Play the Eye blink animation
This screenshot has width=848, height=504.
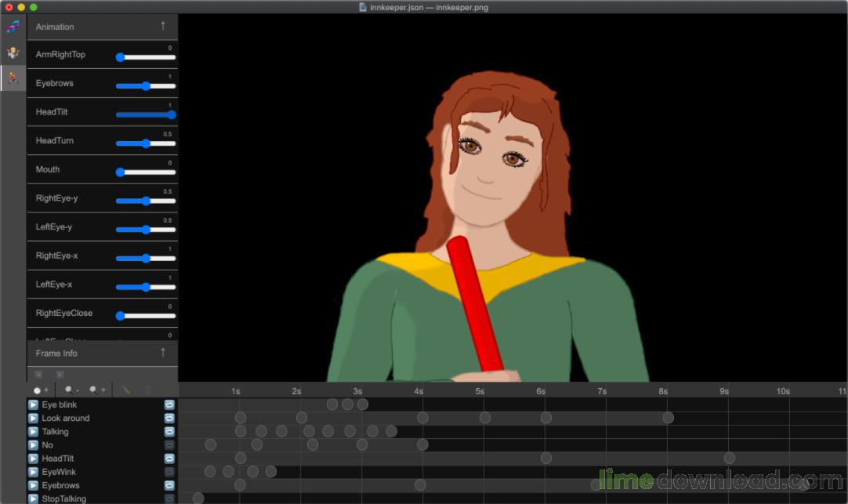click(33, 405)
